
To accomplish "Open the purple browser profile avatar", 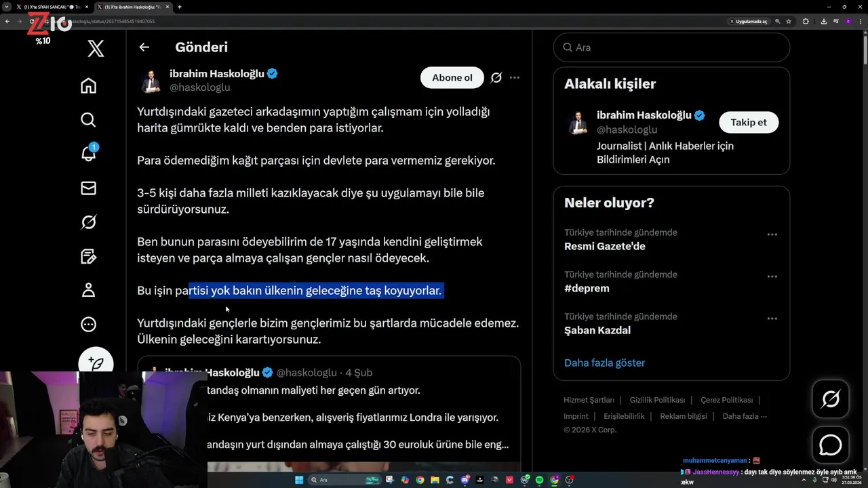I will 848,22.
